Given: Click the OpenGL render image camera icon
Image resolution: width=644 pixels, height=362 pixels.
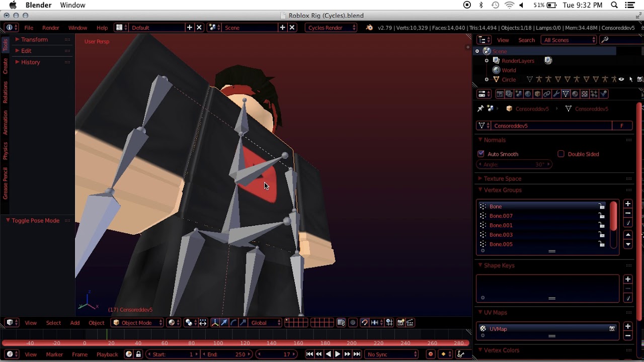Looking at the screenshot, I should [x=401, y=323].
